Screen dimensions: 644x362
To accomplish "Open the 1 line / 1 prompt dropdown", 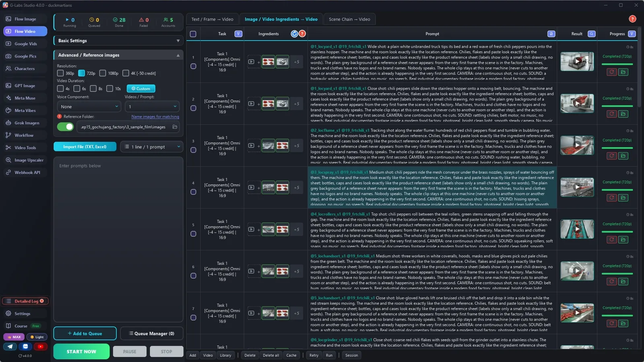I will click(152, 147).
